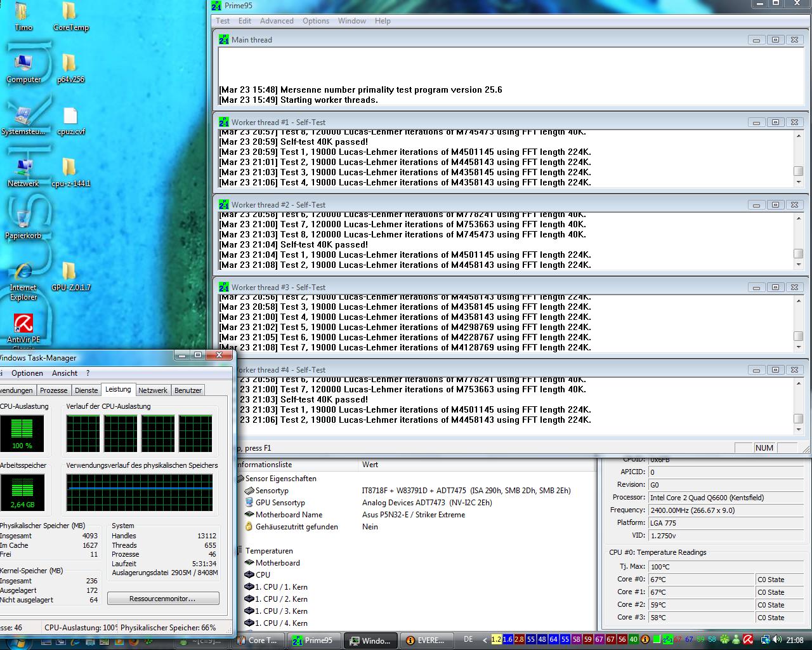The image size is (812, 650).
Task: Select the cpu-z-144.1 folder
Action: [70, 172]
